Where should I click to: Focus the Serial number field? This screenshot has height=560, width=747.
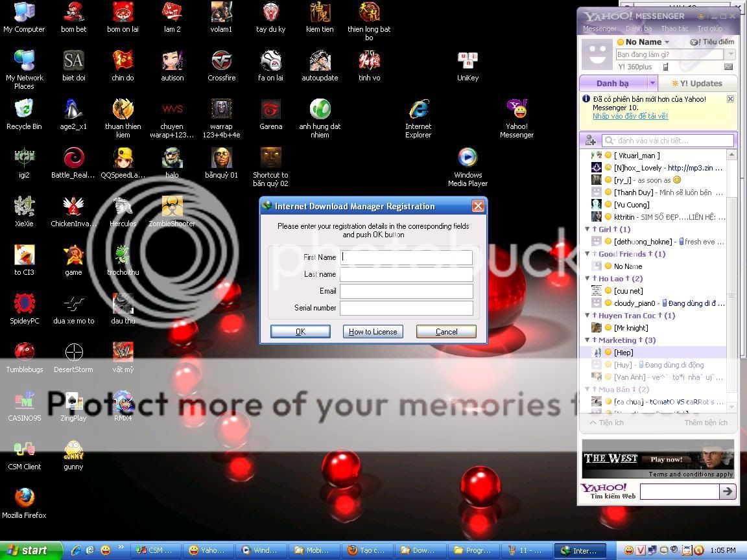pyautogui.click(x=407, y=308)
